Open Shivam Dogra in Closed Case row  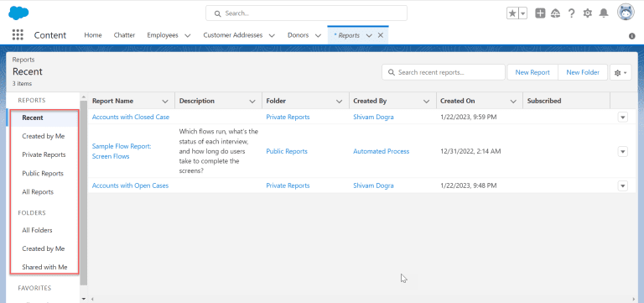tap(373, 118)
